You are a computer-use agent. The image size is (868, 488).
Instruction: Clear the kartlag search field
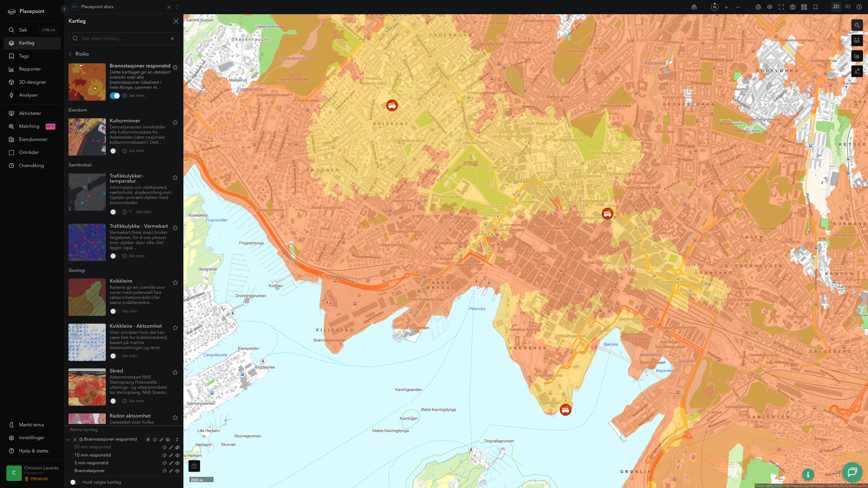172,39
